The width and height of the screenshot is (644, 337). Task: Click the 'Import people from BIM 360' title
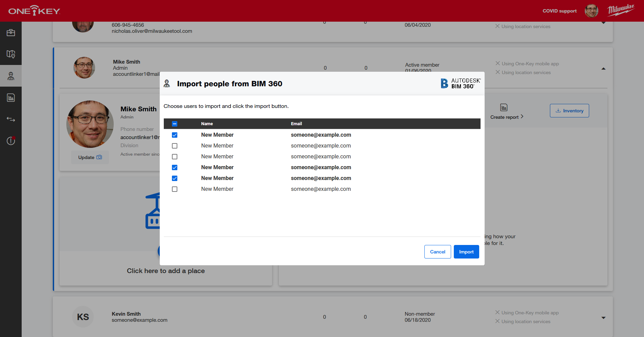point(230,84)
